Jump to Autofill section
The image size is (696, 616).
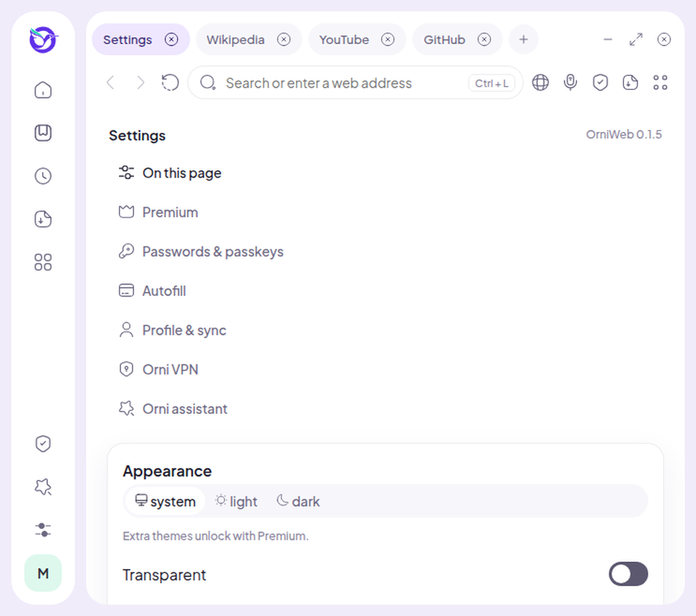152,291
